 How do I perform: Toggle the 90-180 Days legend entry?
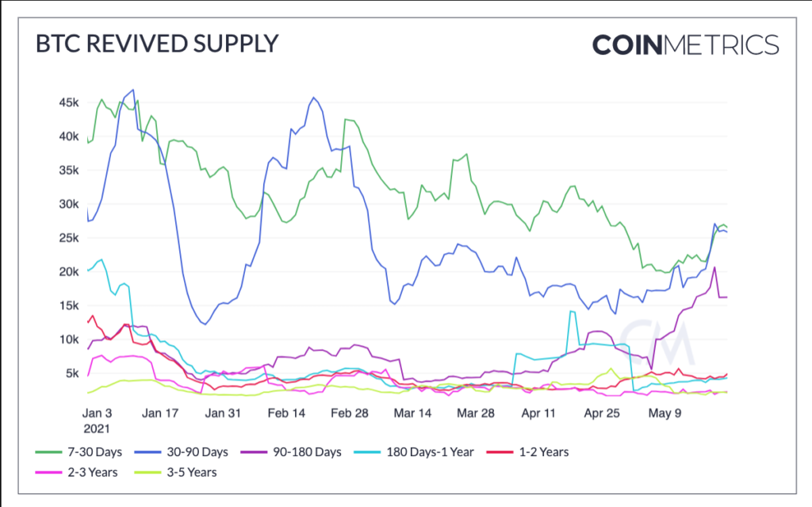(291, 452)
